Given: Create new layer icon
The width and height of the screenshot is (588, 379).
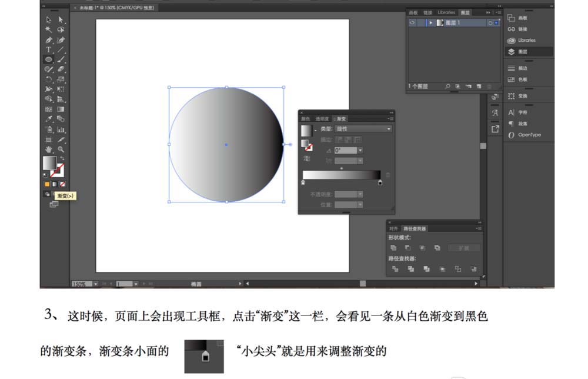Looking at the screenshot, I should click(479, 87).
